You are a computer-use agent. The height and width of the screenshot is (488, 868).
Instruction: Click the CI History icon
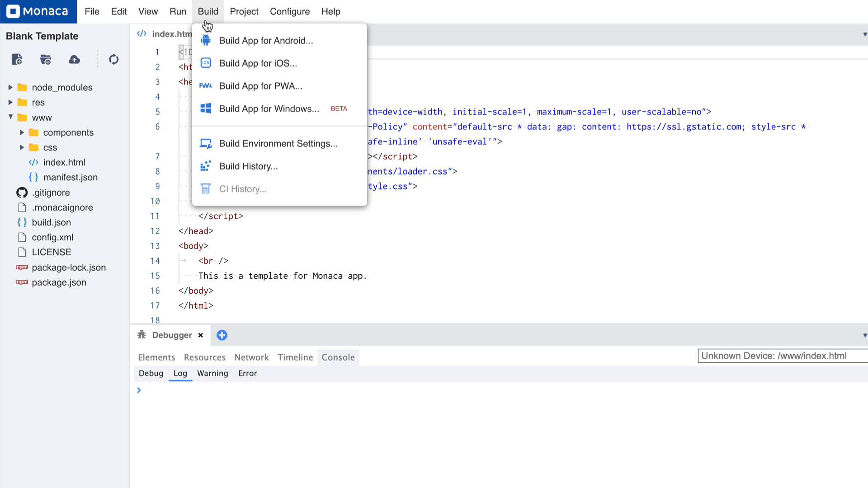coord(206,189)
